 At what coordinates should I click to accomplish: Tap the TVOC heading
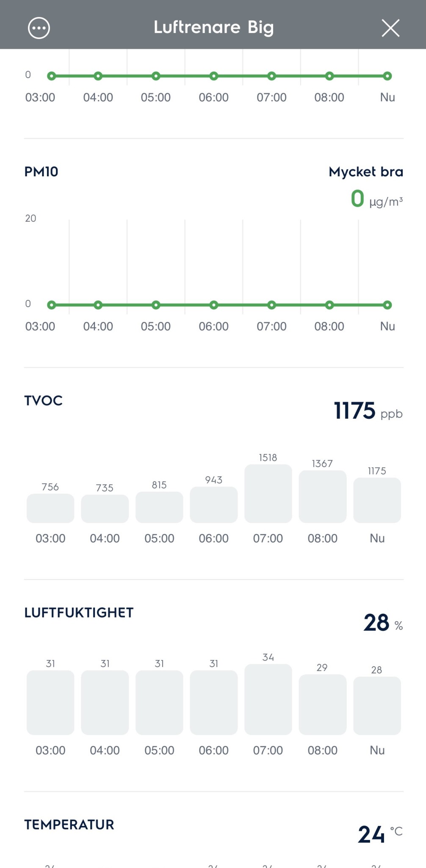44,401
